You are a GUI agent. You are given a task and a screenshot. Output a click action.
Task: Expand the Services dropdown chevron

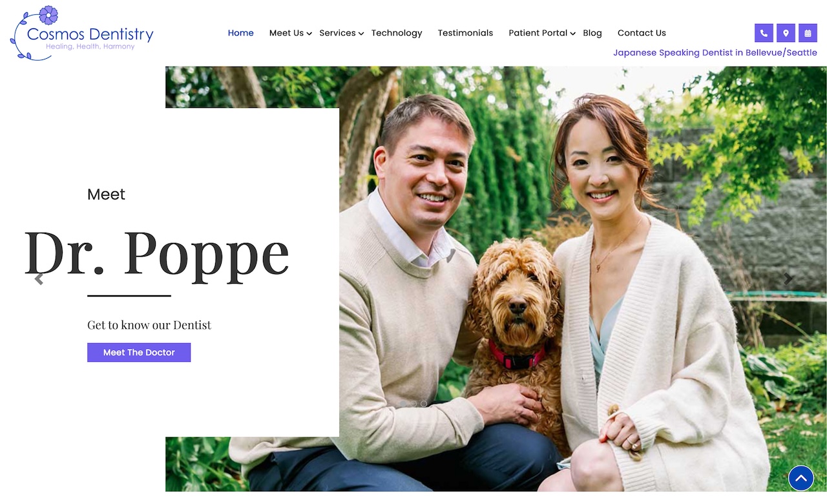(x=361, y=34)
